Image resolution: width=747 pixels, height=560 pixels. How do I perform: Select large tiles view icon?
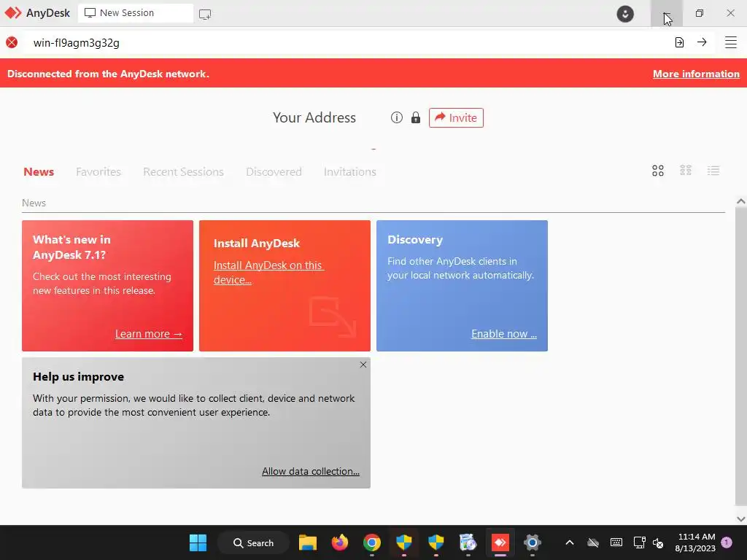(x=658, y=171)
